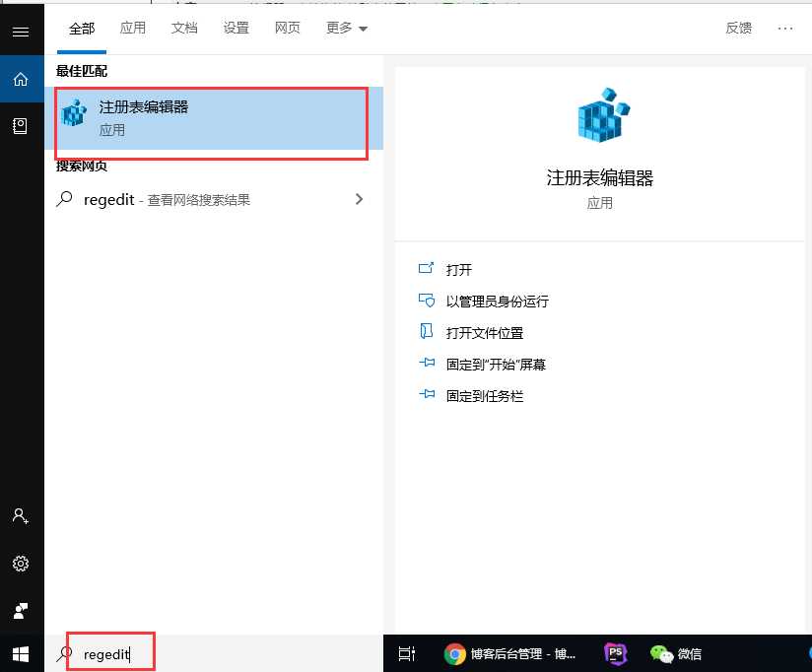Viewport: 812px width, 672px height.
Task: Switch to the 全部 tab
Action: tap(82, 29)
